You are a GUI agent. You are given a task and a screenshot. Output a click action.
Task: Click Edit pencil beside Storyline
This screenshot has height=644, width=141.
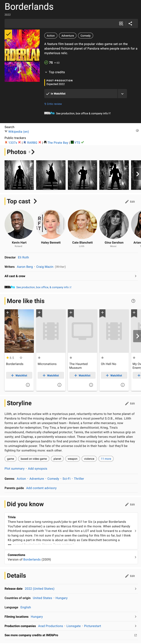pyautogui.click(x=130, y=403)
